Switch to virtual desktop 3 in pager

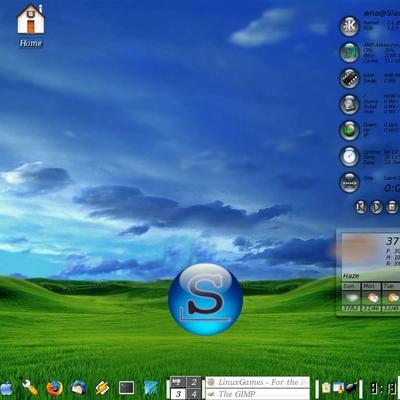tap(178, 394)
